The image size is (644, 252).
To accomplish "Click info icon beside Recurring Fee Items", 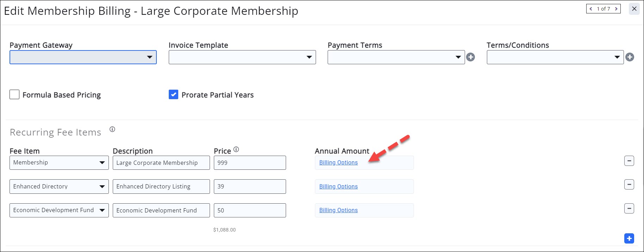I will tap(112, 130).
